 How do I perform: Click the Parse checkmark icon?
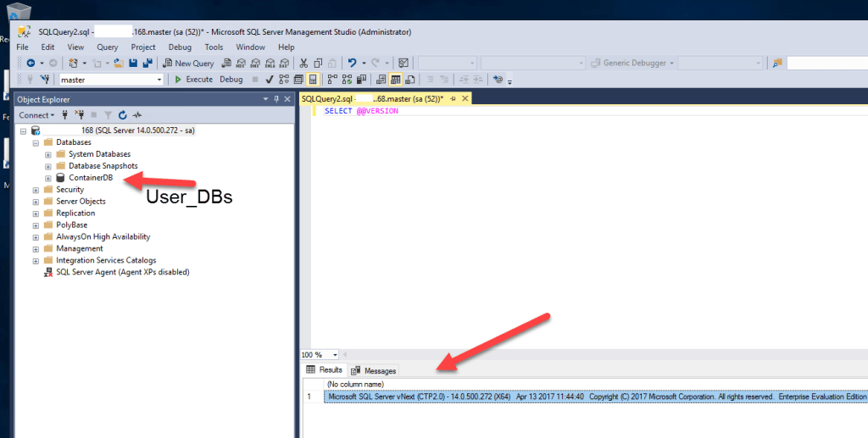[269, 80]
